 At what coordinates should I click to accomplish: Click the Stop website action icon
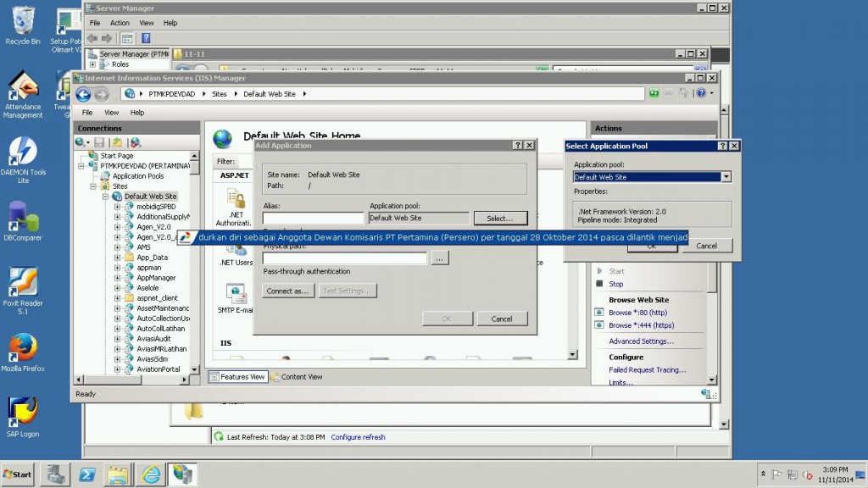[x=599, y=284]
